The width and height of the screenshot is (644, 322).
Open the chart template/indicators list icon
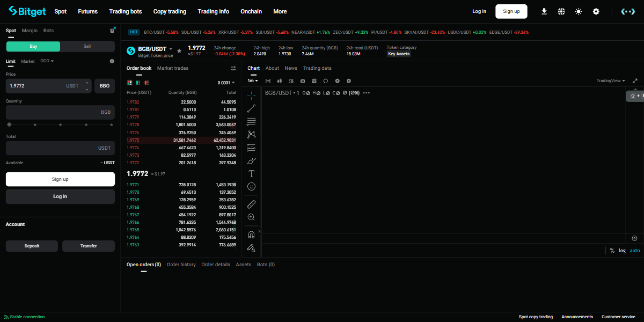click(291, 81)
